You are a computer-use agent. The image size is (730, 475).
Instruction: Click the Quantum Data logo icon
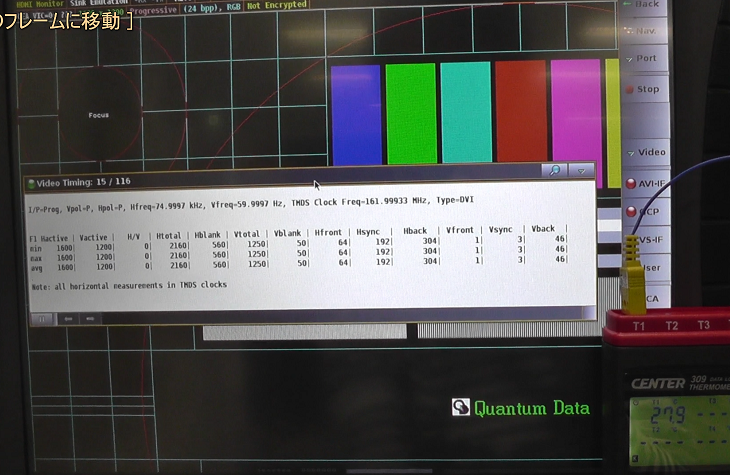[x=460, y=407]
